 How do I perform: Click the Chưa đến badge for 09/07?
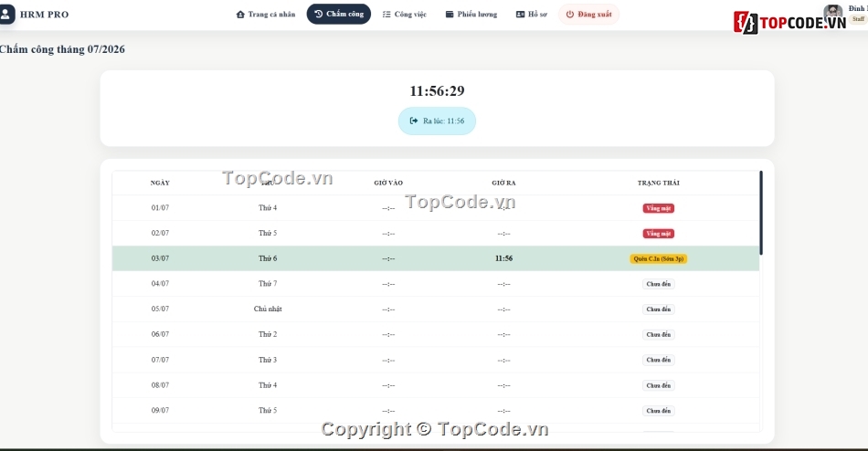[x=658, y=411]
